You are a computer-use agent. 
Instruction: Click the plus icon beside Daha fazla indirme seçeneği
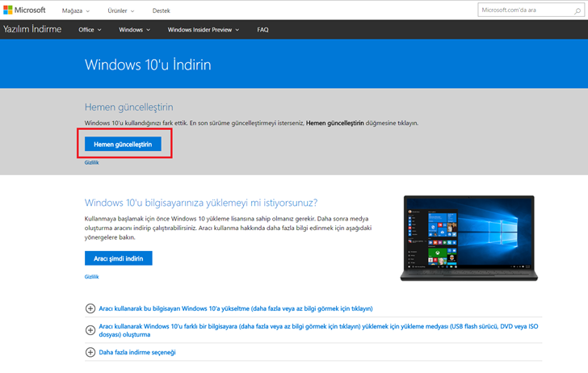[x=90, y=352]
